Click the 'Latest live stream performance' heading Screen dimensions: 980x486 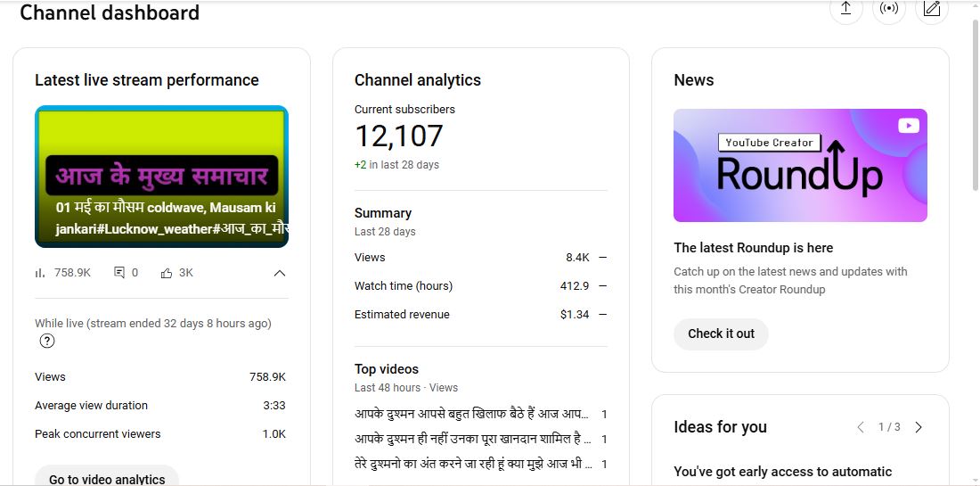[x=147, y=80]
